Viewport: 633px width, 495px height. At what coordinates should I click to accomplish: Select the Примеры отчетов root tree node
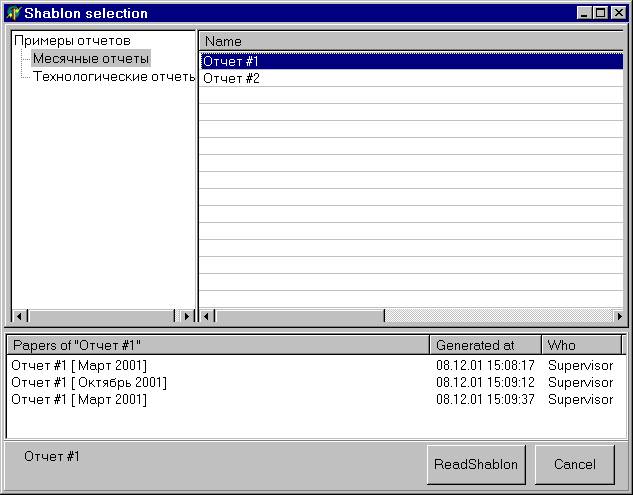(x=72, y=41)
